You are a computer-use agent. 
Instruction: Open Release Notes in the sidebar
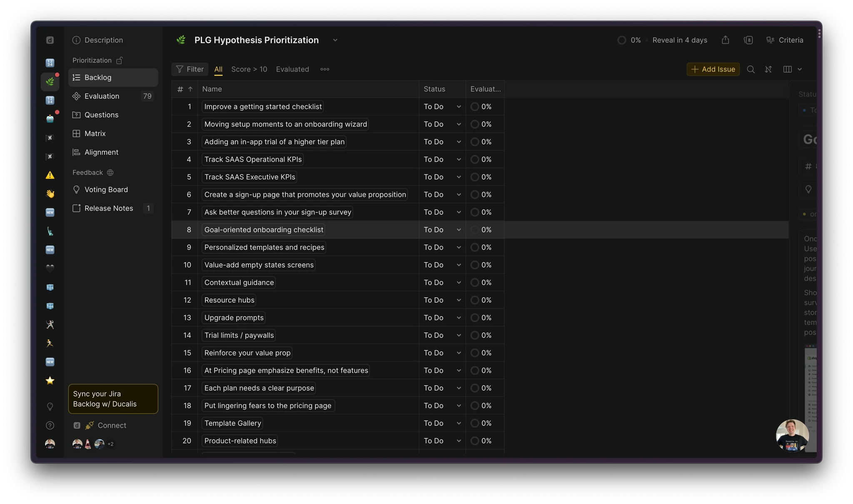point(113,208)
